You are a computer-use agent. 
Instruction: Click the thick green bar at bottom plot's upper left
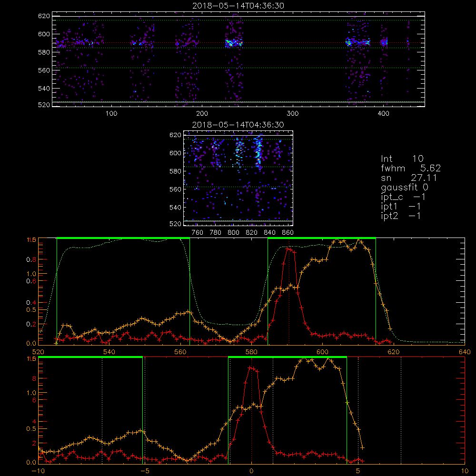coord(90,357)
